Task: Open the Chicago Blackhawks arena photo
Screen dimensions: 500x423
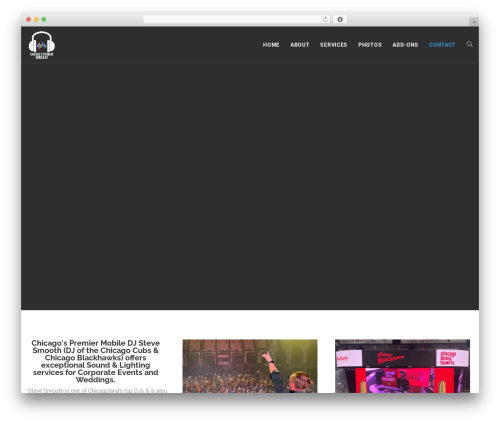Action: click(x=402, y=366)
